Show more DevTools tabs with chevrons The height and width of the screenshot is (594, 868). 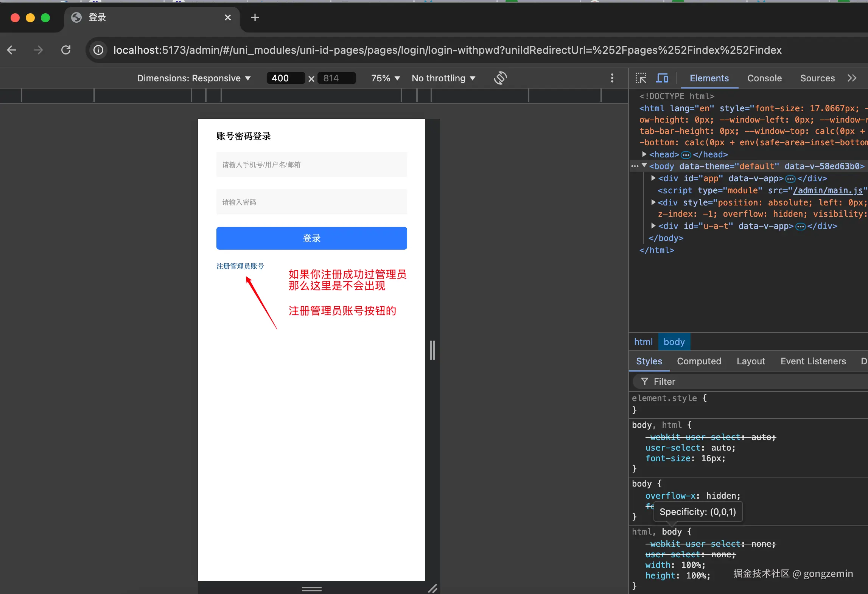coord(852,78)
